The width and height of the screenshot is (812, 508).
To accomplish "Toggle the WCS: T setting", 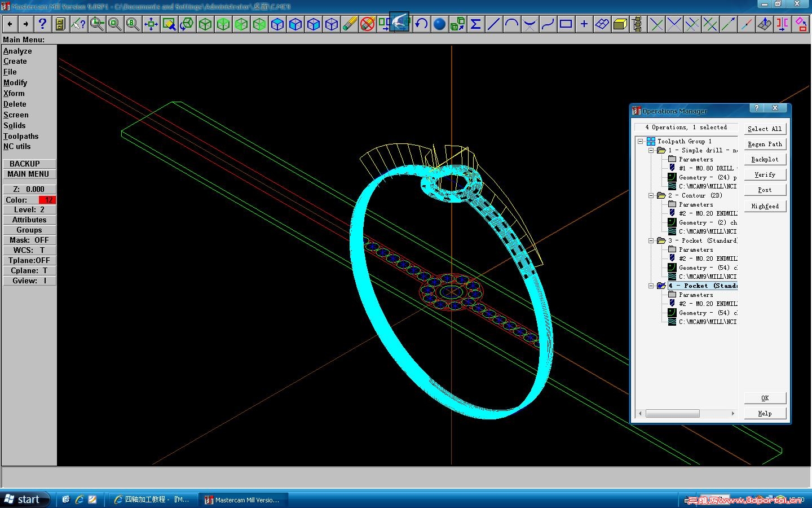I will [x=29, y=250].
